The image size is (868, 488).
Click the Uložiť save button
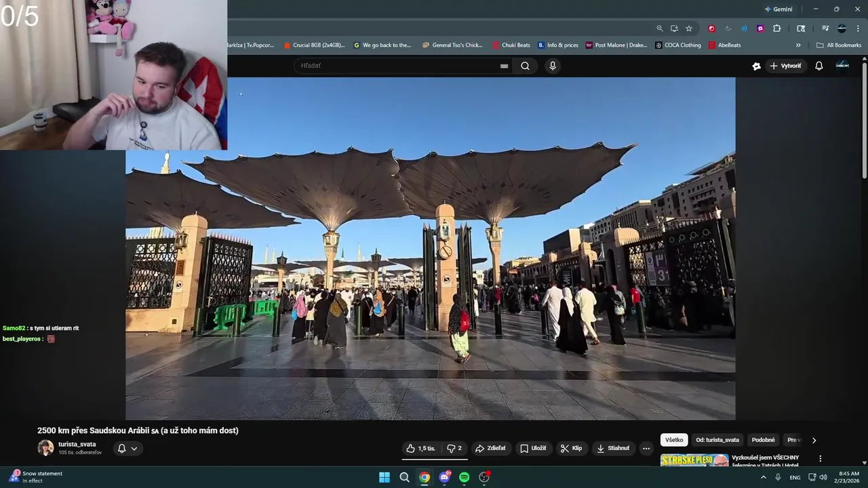533,448
